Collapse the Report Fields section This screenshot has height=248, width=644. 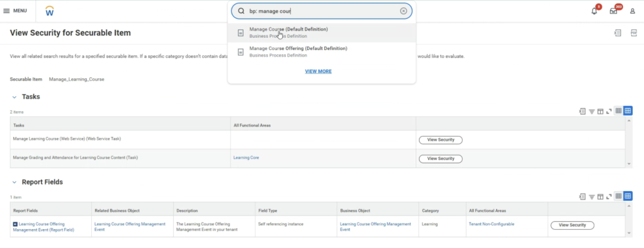pyautogui.click(x=14, y=182)
